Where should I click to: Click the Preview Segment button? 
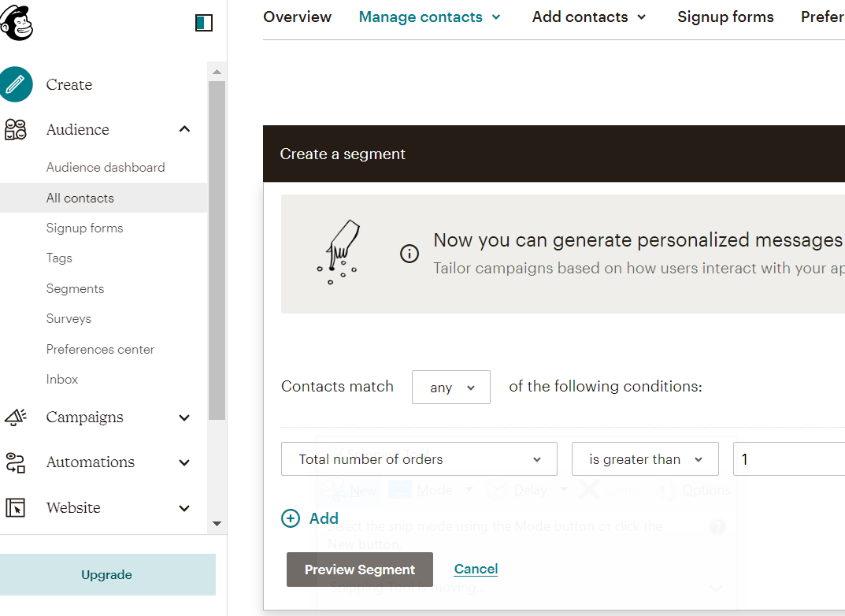[x=360, y=570]
